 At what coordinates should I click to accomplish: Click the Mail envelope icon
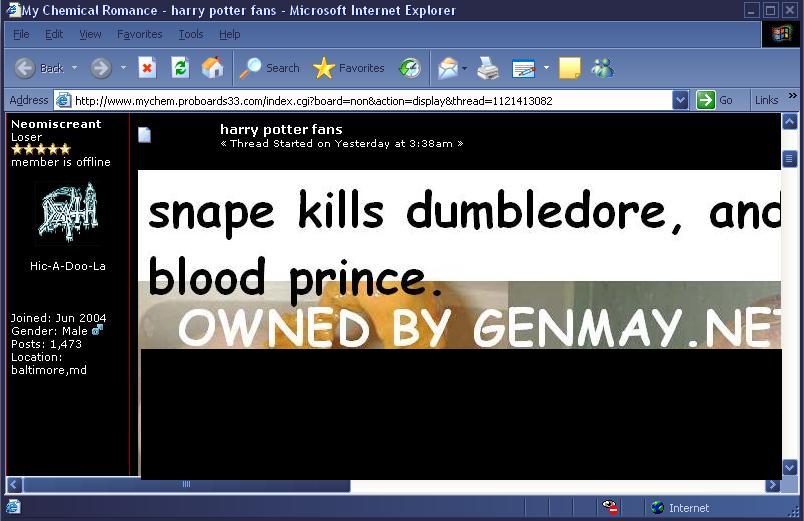[x=448, y=68]
